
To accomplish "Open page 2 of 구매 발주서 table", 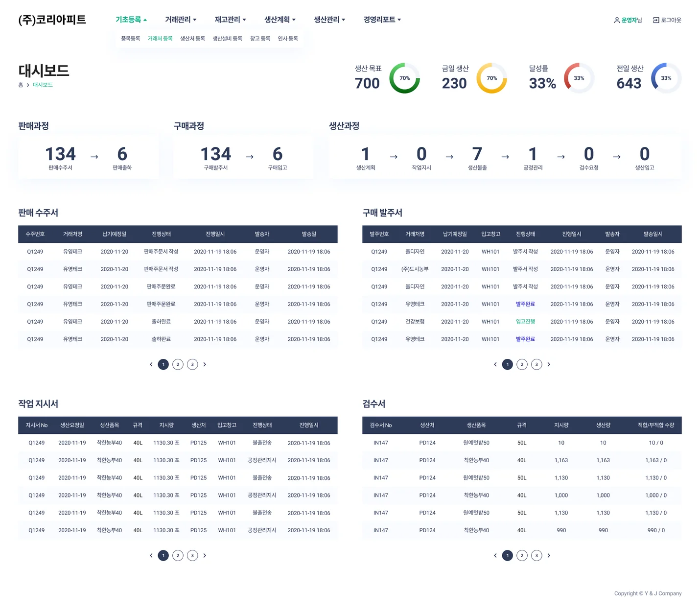I will click(x=522, y=364).
